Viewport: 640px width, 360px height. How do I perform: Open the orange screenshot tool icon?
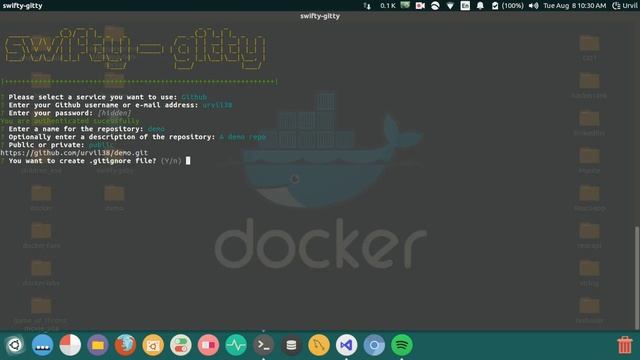point(153,345)
